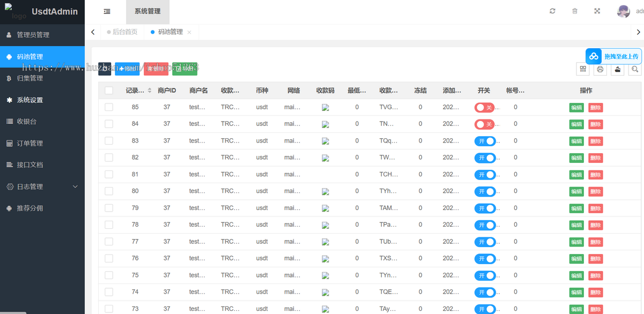Open column filter grid icon above table

(583, 69)
